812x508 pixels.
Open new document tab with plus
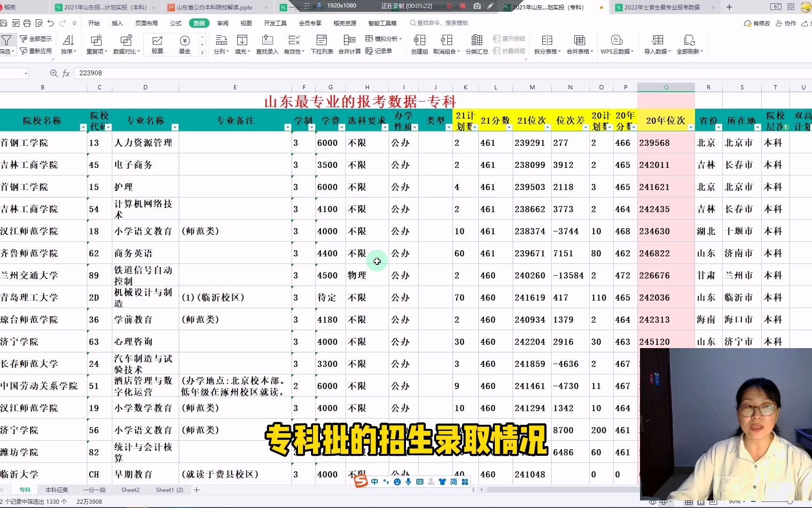pyautogui.click(x=729, y=7)
